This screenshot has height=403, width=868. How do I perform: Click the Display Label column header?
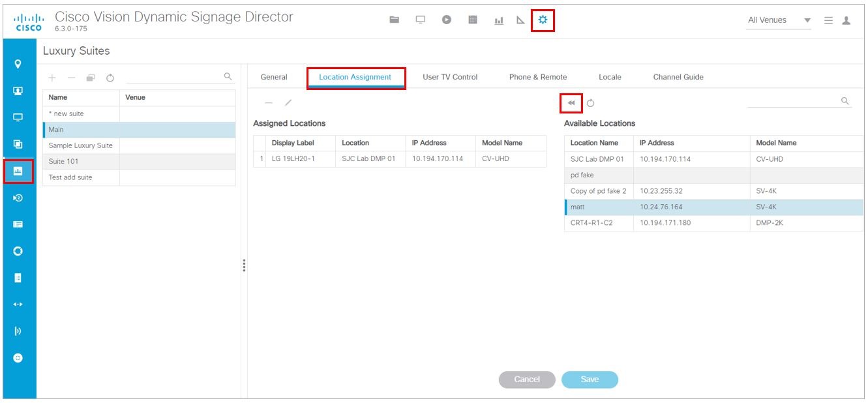300,143
